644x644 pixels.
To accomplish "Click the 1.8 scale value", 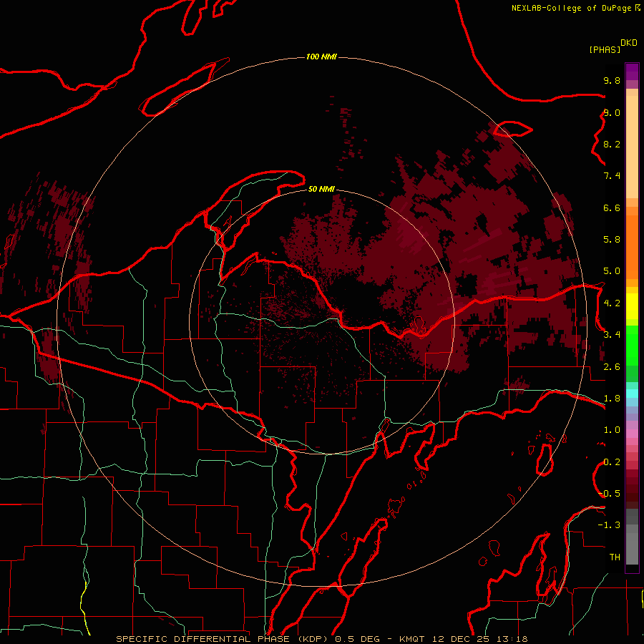I will pos(612,399).
